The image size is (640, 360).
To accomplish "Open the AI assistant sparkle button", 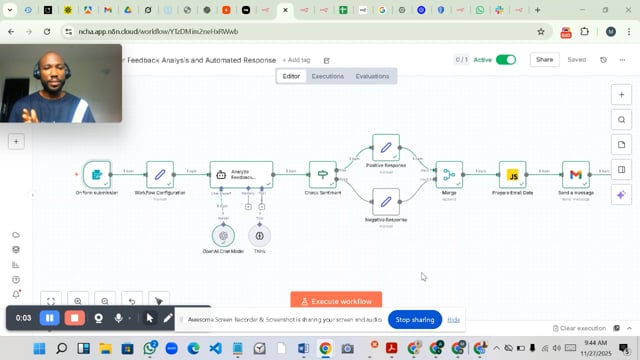I will click(621, 195).
